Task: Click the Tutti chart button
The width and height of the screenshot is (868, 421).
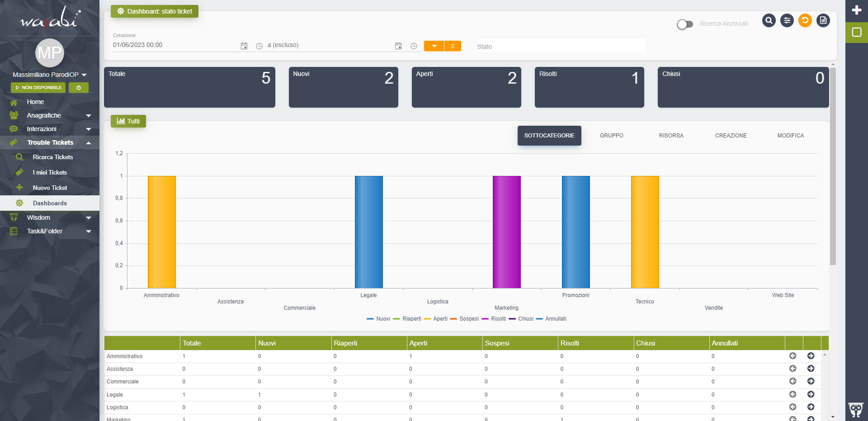Action: [x=128, y=121]
